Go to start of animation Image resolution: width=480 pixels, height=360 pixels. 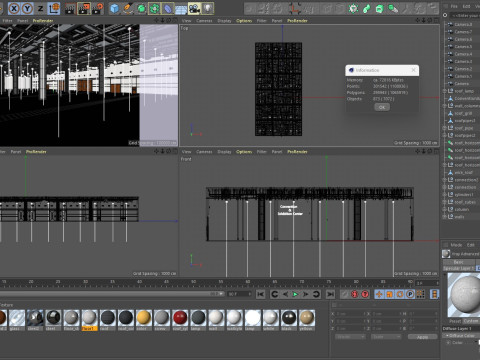[261, 294]
